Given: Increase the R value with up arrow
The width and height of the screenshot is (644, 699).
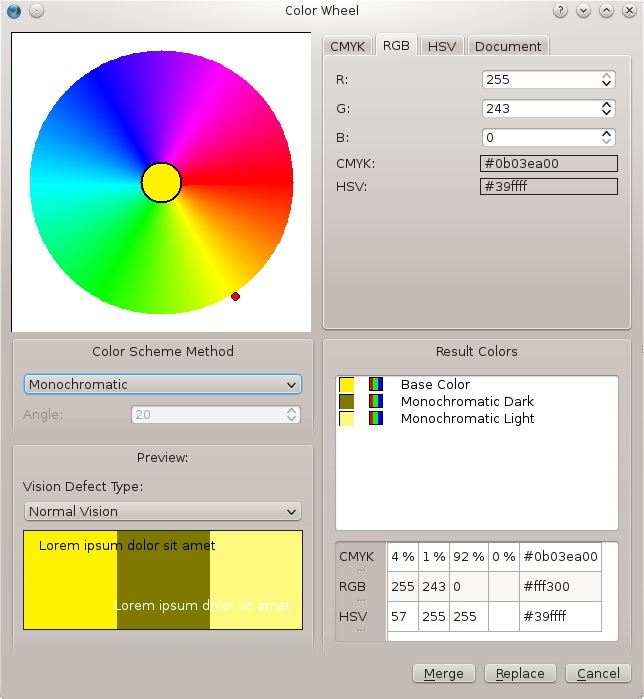Looking at the screenshot, I should (x=606, y=76).
